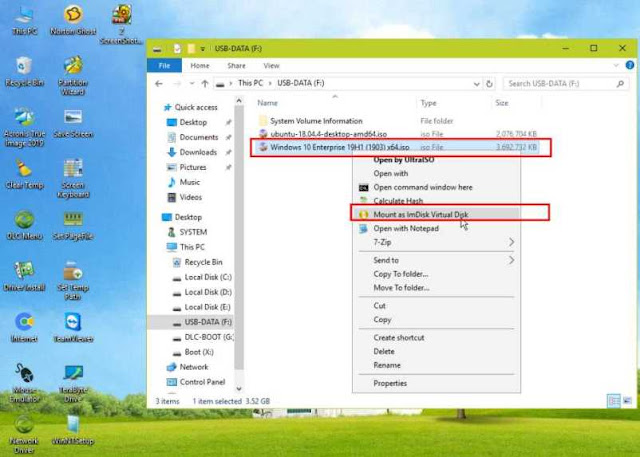
Task: Open the Mouse Emulator desktop icon
Action: 24,383
